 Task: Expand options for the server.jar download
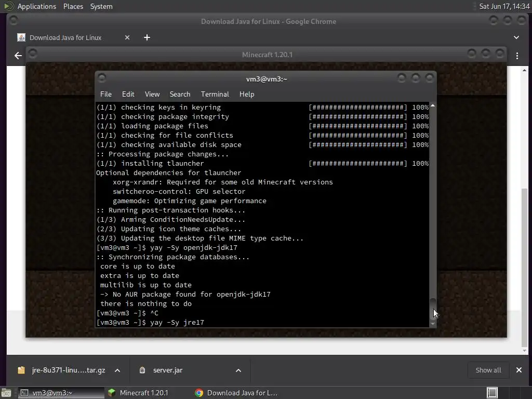[x=238, y=370]
